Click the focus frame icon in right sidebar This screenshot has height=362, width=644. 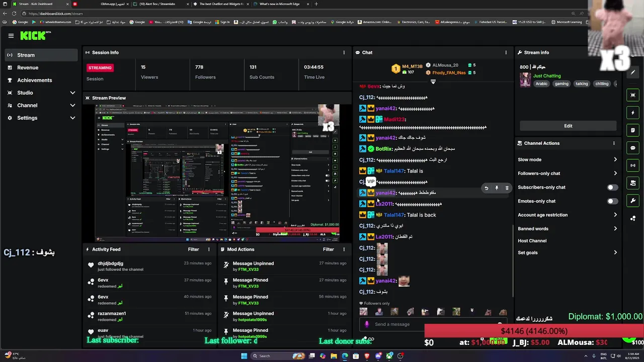(633, 95)
